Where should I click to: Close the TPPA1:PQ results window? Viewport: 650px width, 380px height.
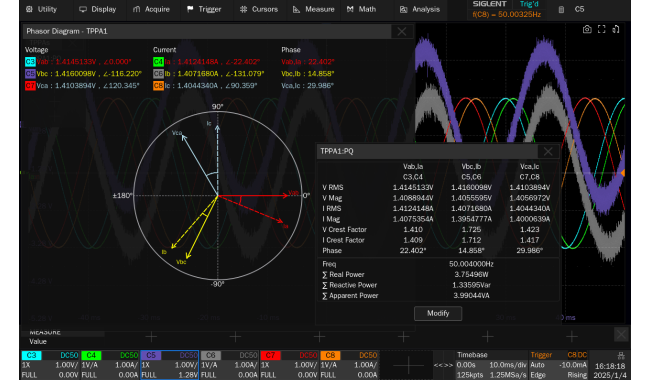pos(548,151)
